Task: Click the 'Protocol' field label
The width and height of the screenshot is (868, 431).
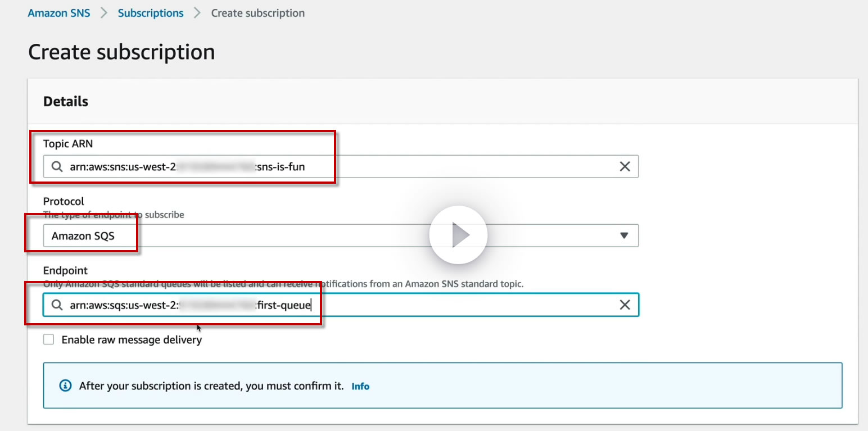Action: click(x=64, y=201)
